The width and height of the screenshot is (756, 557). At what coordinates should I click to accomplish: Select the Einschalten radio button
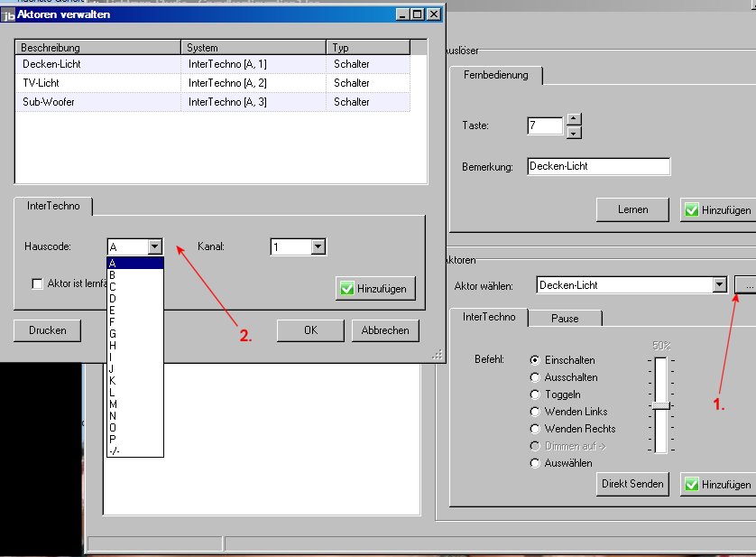pos(536,360)
